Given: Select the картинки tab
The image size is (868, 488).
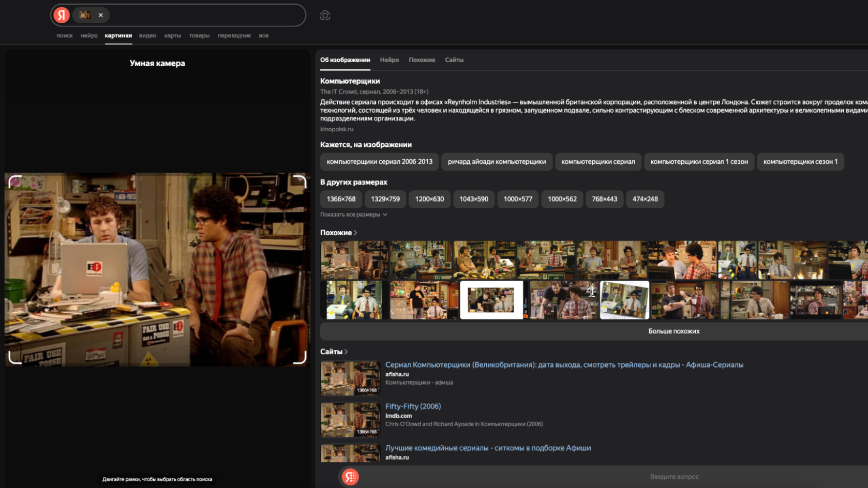Looking at the screenshot, I should (x=118, y=36).
